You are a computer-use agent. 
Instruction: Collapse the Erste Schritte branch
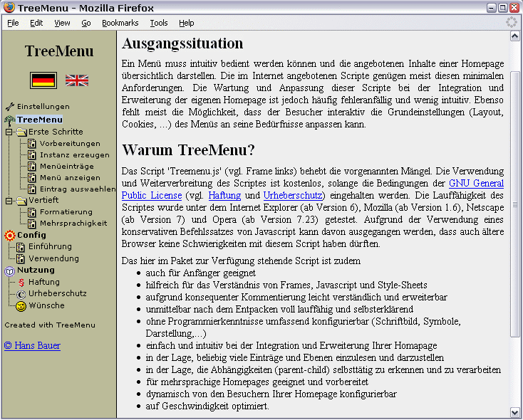pos(9,132)
